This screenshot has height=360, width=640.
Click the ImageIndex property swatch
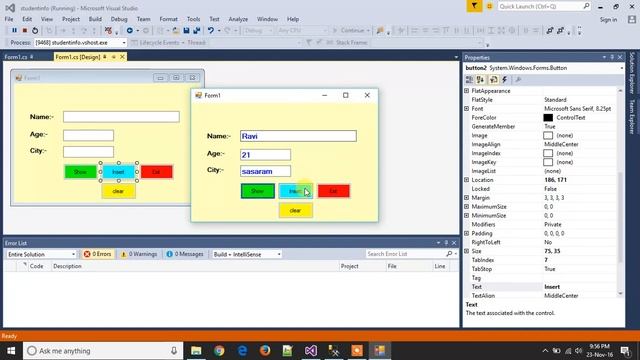(x=548, y=153)
